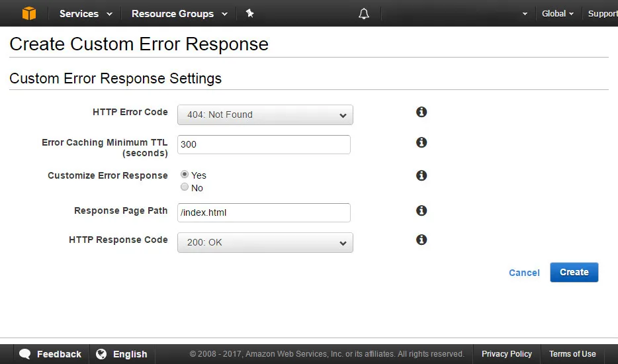Viewport: 618px width, 364px height.
Task: Open the Terms of Use link
Action: (572, 354)
